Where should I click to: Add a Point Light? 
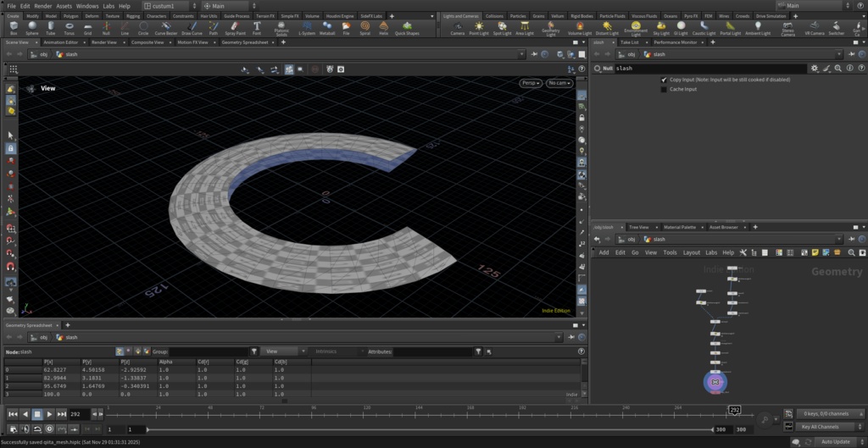(479, 28)
